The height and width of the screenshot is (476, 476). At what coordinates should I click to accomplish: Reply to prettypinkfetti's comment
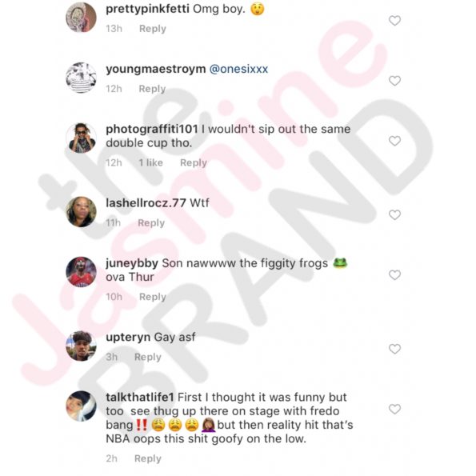coord(153,29)
